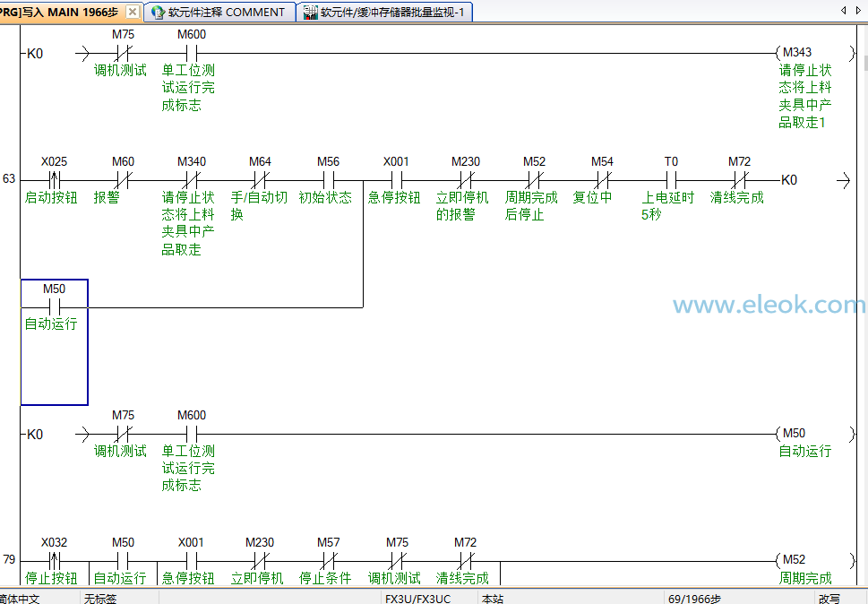Click the 单工位测试运行完成标志 comment under the first M600
This screenshot has height=604, width=868.
pos(188,88)
